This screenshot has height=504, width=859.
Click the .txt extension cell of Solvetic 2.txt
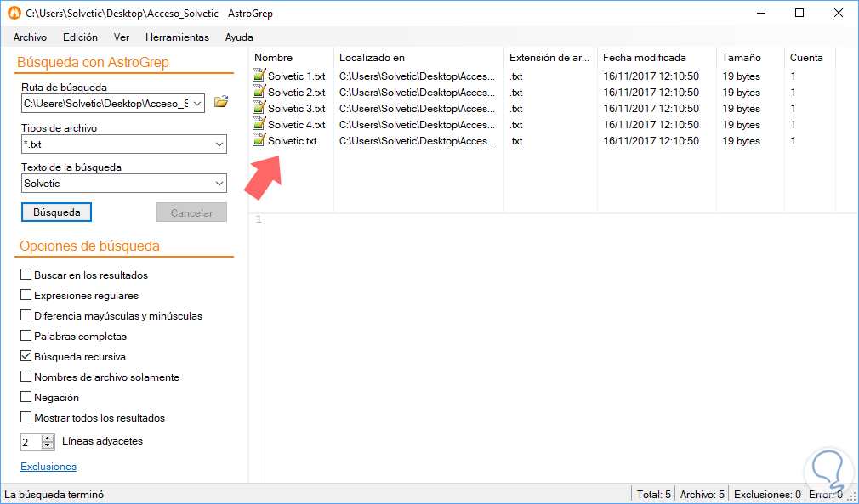(x=515, y=93)
